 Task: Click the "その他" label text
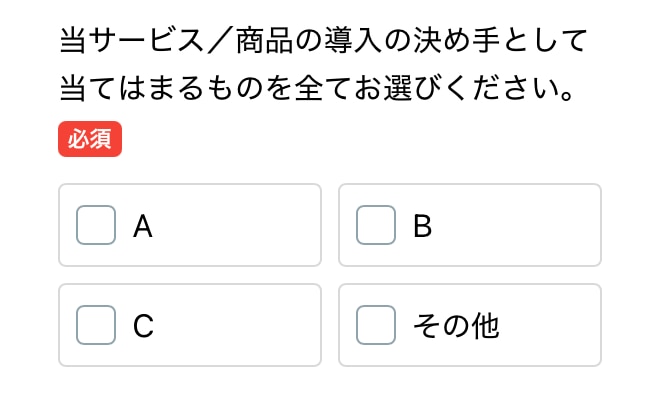(x=456, y=326)
